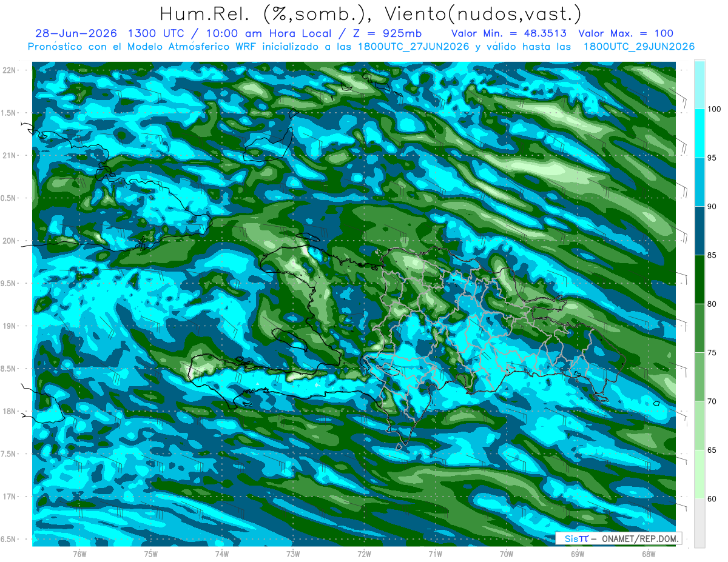This screenshot has width=728, height=562.
Task: Click the medium green 70–75 legend band
Action: pyautogui.click(x=699, y=377)
